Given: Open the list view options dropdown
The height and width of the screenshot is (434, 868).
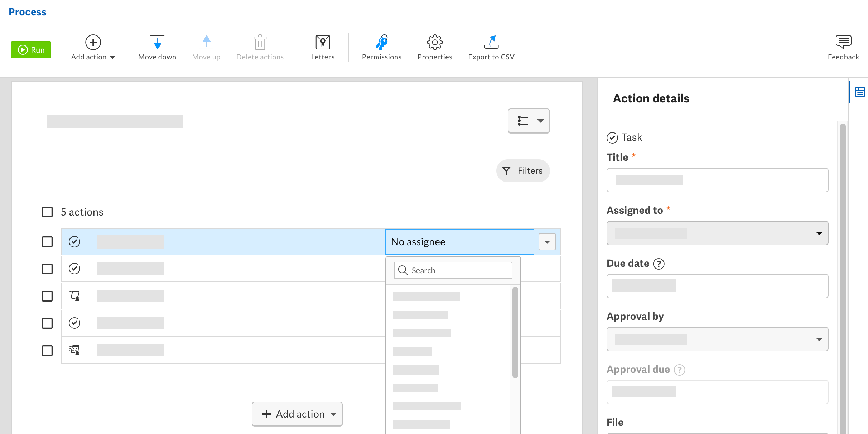Looking at the screenshot, I should tap(529, 121).
